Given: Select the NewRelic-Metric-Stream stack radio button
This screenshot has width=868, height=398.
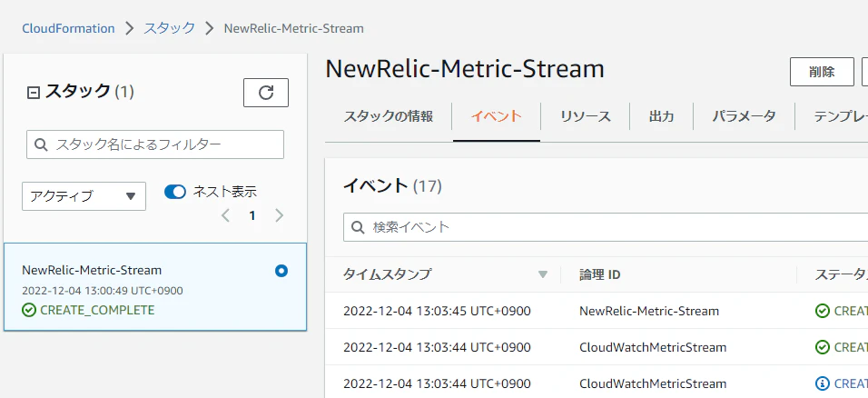Looking at the screenshot, I should click(281, 271).
